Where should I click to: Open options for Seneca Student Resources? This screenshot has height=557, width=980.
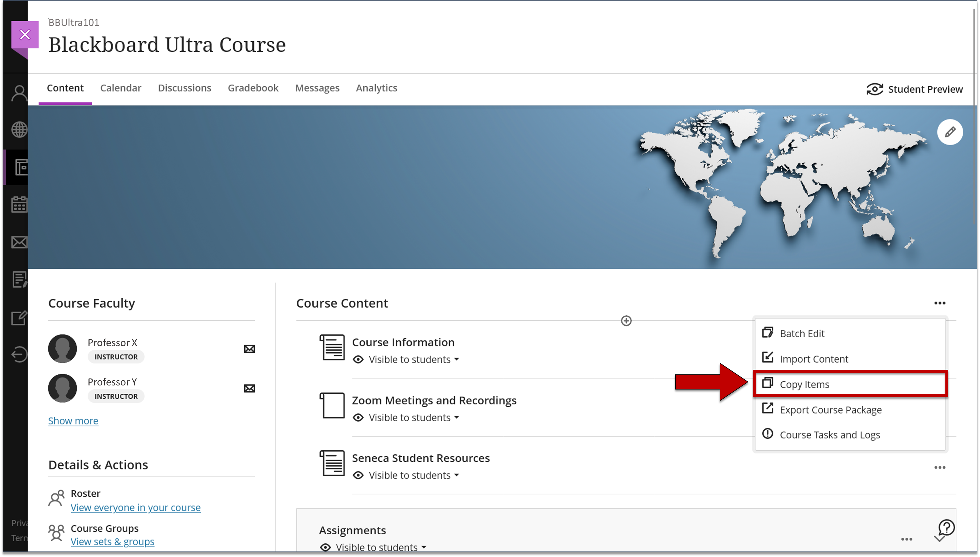pyautogui.click(x=940, y=468)
